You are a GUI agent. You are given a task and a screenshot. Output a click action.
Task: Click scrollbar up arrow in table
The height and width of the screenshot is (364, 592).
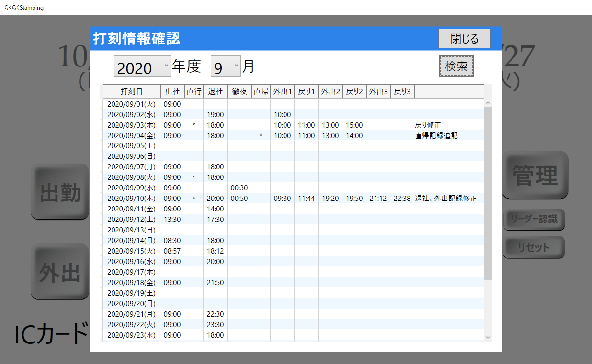(x=488, y=103)
